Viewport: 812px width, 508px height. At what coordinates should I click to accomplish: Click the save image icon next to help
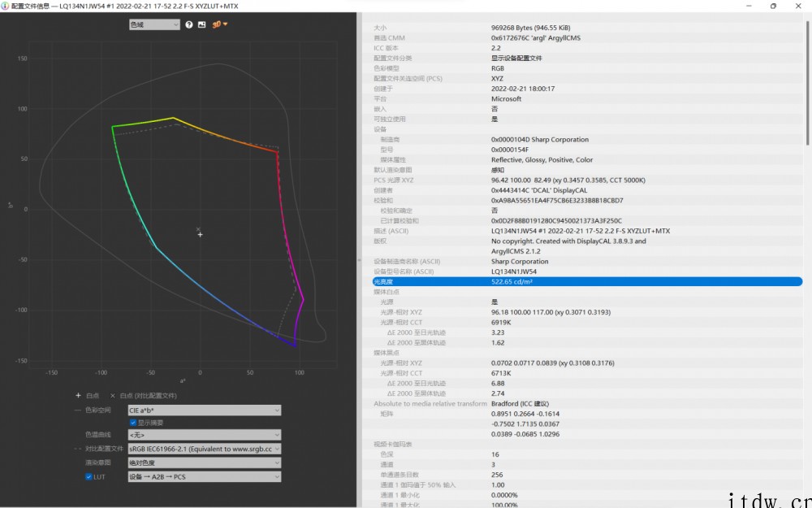(201, 24)
